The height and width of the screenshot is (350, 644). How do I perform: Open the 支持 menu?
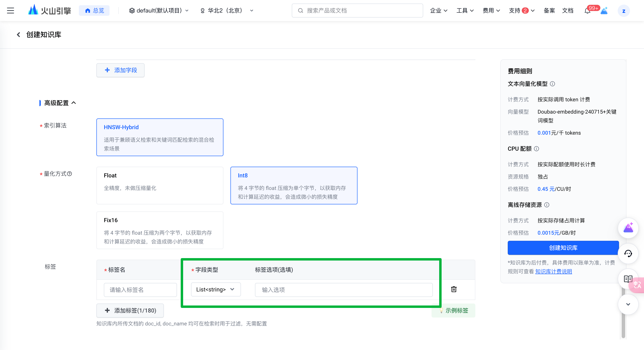coord(522,11)
